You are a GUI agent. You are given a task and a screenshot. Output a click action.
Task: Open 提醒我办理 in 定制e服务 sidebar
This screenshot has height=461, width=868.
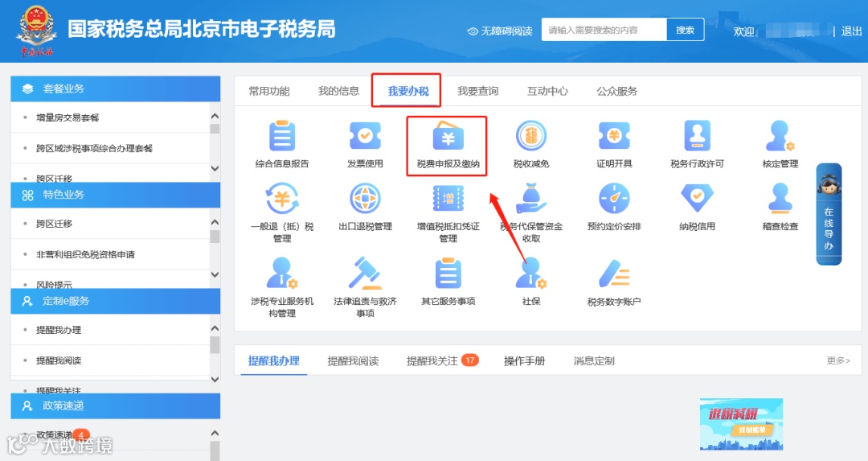[59, 330]
